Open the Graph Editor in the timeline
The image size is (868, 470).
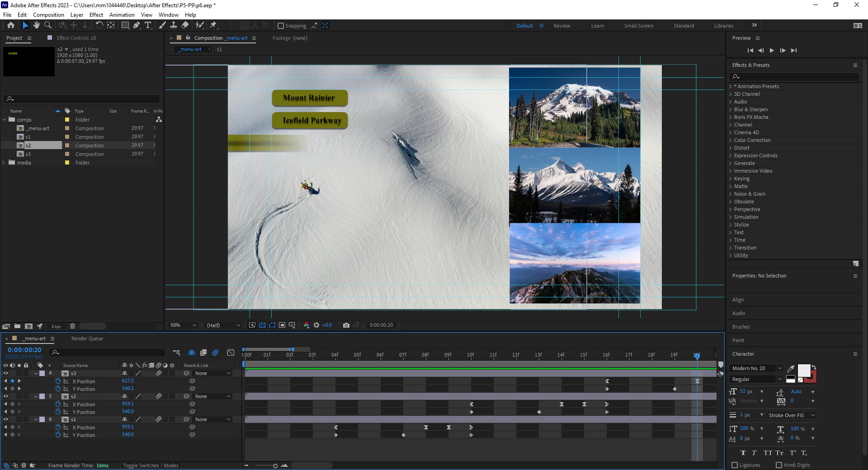coord(231,352)
